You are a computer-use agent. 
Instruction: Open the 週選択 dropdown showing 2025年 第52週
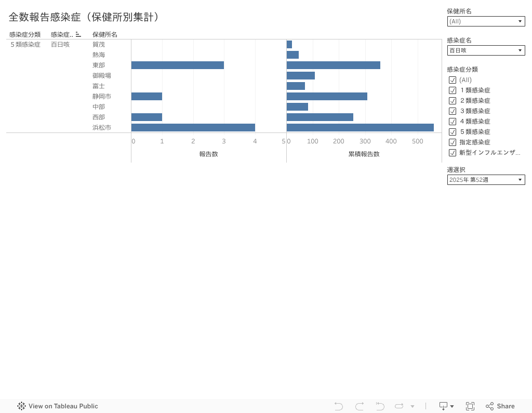pyautogui.click(x=486, y=180)
